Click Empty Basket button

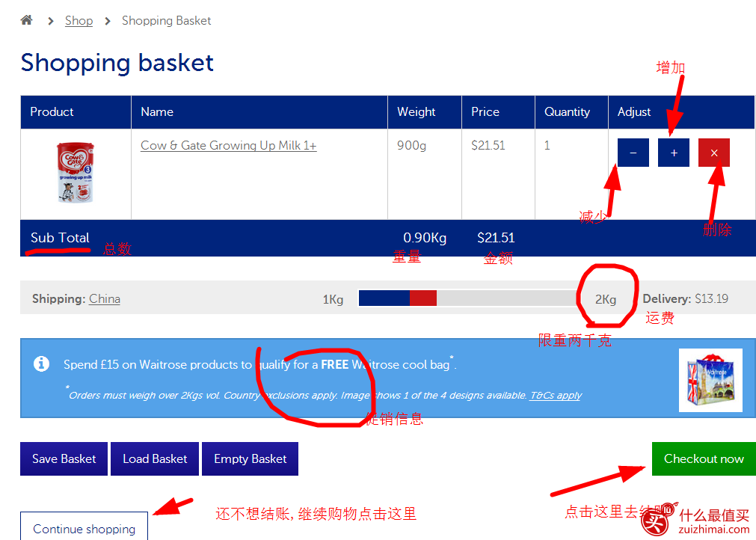tap(251, 458)
